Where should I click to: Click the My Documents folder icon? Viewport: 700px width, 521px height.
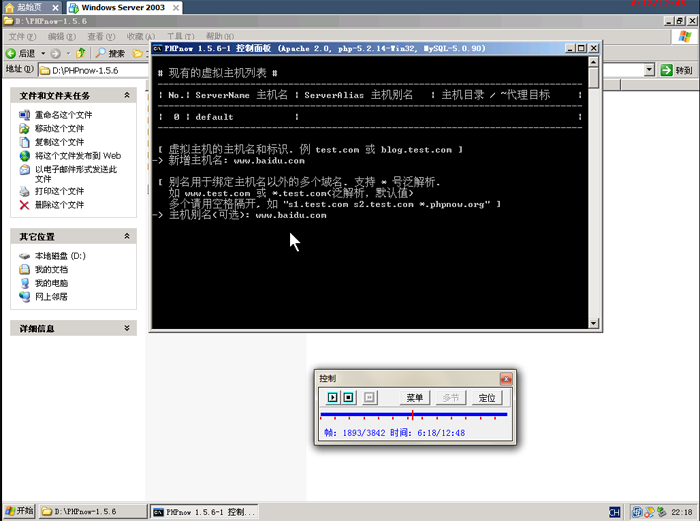(x=24, y=270)
